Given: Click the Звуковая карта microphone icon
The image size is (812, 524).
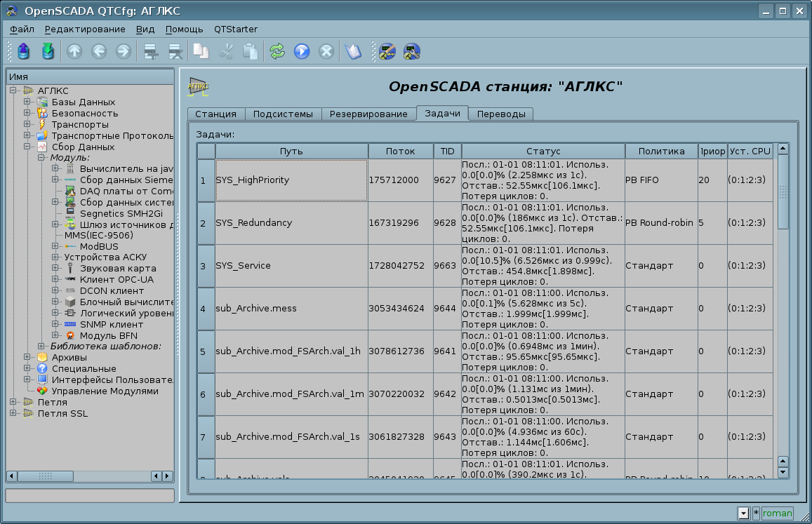Looking at the screenshot, I should (x=70, y=268).
